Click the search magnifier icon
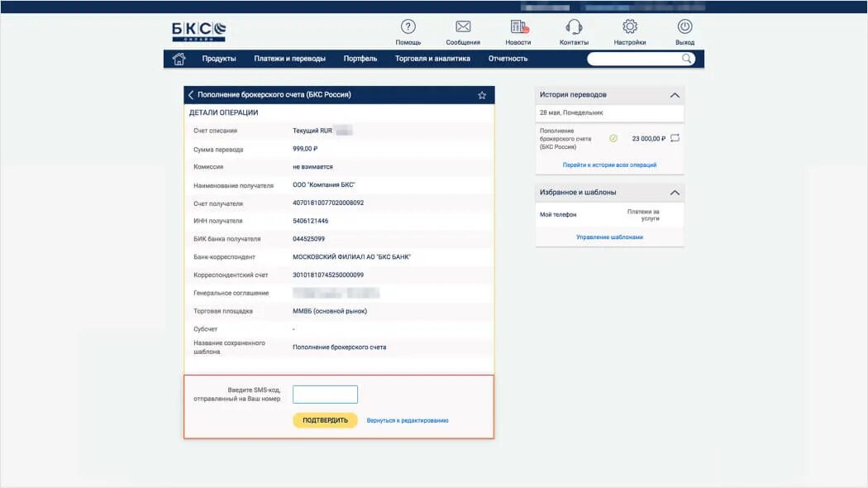Image resolution: width=868 pixels, height=488 pixels. pos(686,59)
